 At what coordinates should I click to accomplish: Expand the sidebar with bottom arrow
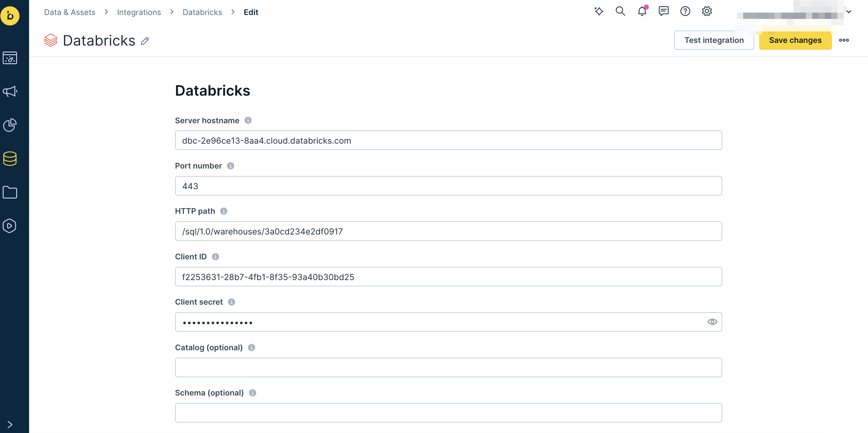click(10, 424)
